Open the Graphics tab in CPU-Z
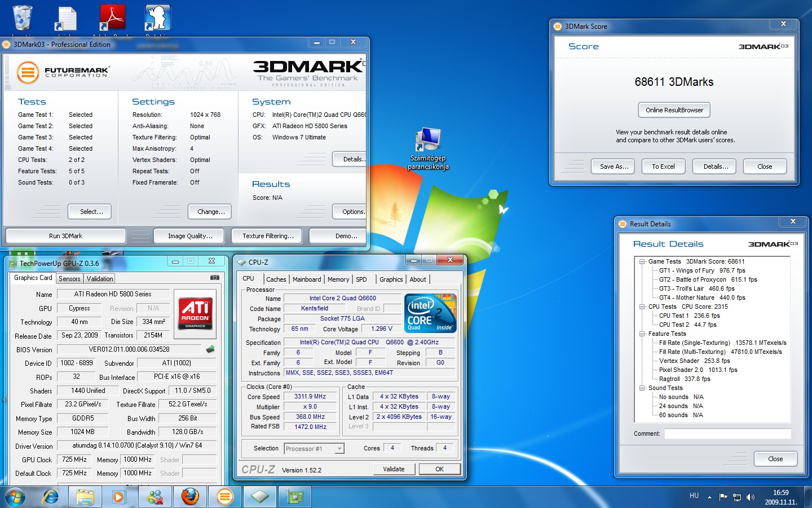This screenshot has height=508, width=812. [391, 279]
